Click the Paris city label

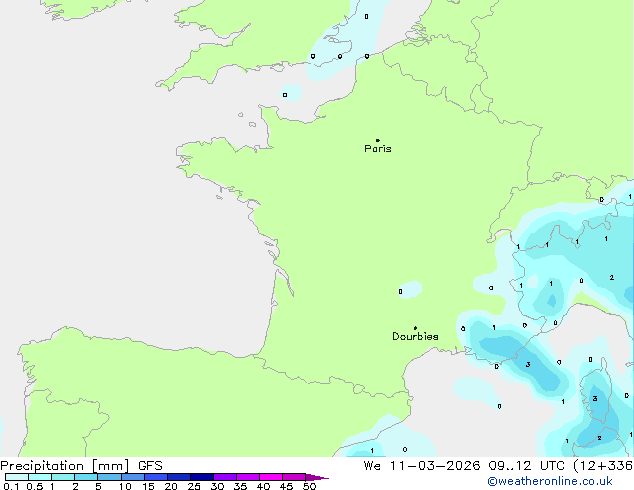tap(378, 149)
